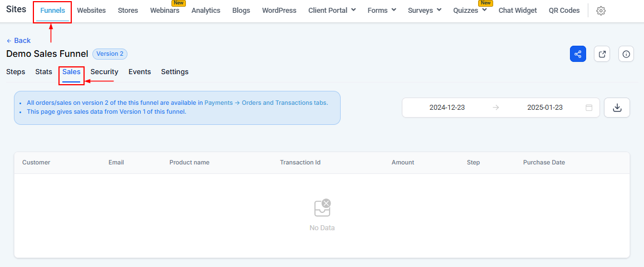Switch to the Steps sub-tab
Screen dimensions: 644x267
tap(16, 71)
